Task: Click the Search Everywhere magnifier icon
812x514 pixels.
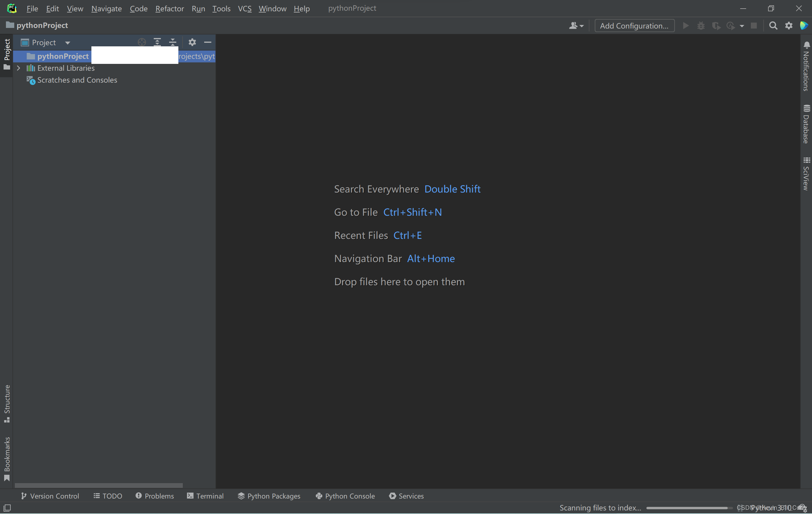Action: [x=773, y=26]
